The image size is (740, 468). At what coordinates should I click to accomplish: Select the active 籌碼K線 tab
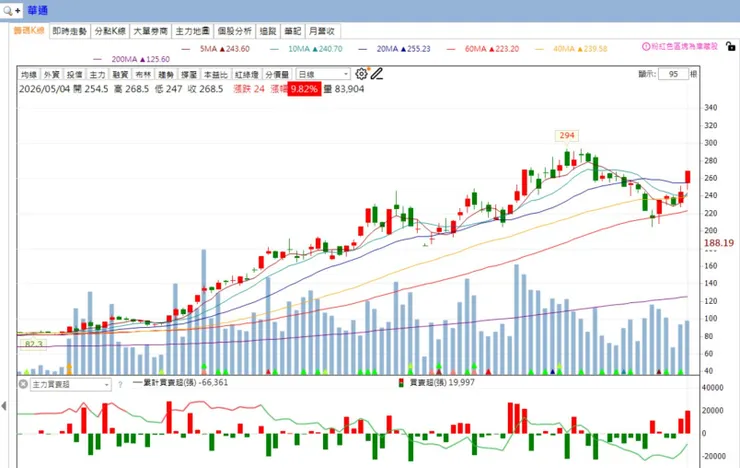(x=29, y=31)
